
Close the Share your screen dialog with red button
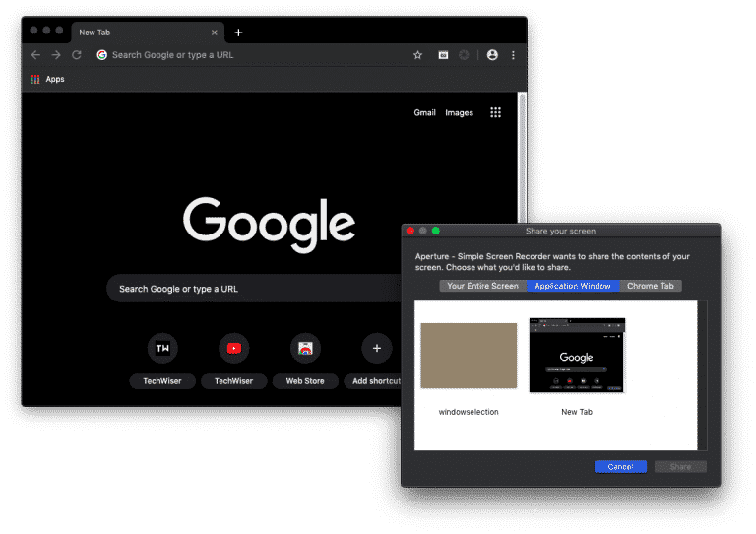tap(410, 231)
